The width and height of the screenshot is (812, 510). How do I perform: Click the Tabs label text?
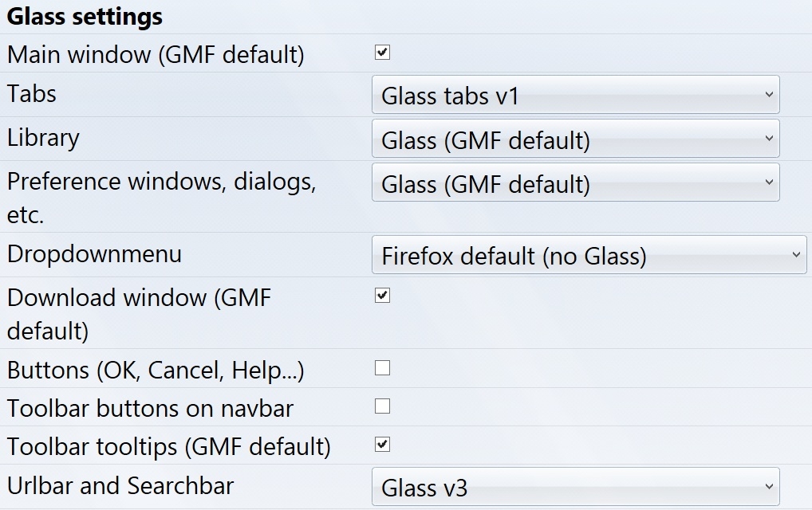32,93
